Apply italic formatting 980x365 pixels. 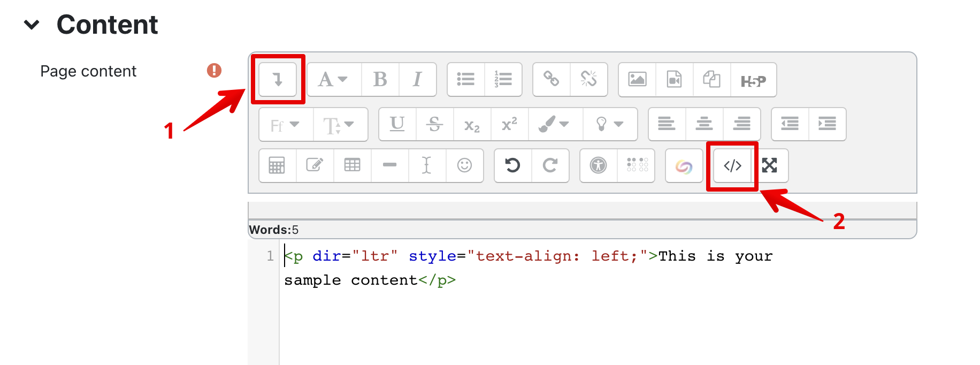417,80
